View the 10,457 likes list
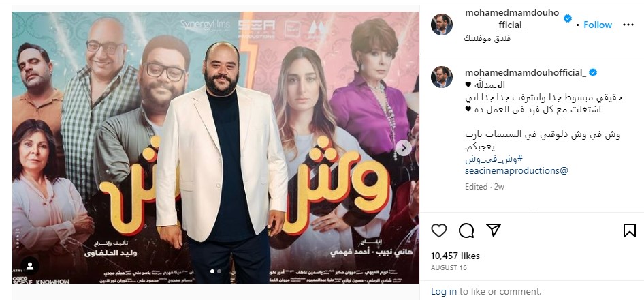The image size is (644, 300). (455, 256)
